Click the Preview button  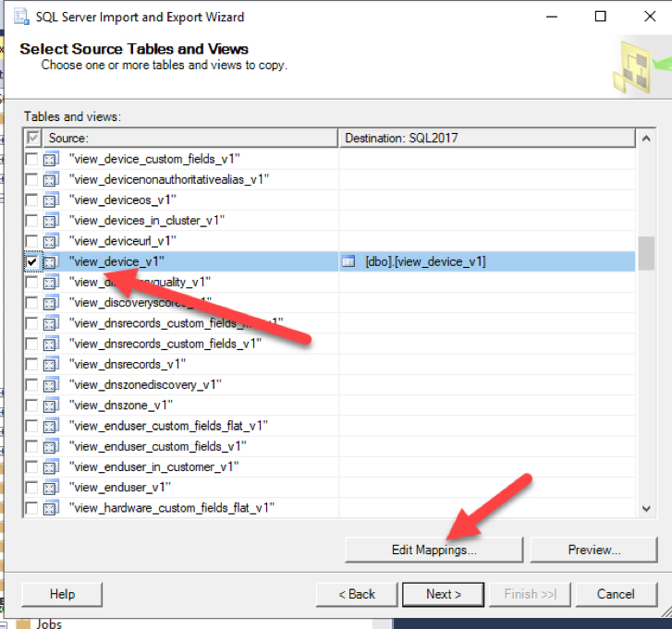594,549
